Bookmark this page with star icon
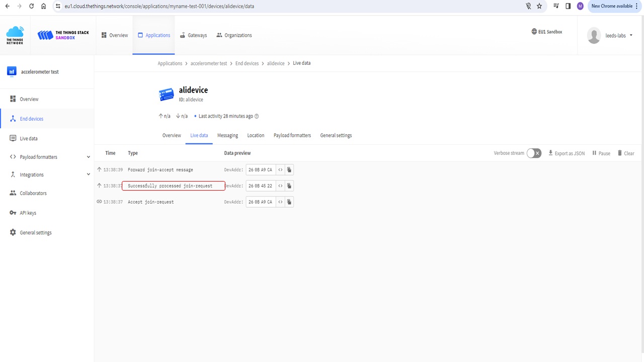 pyautogui.click(x=539, y=6)
